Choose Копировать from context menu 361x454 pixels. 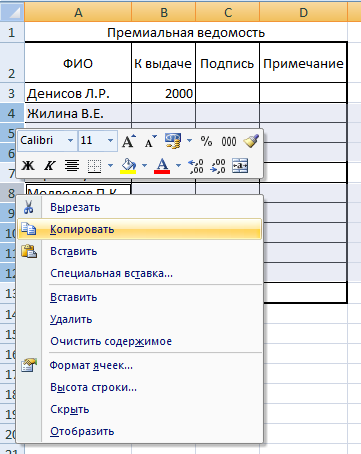coord(139,229)
